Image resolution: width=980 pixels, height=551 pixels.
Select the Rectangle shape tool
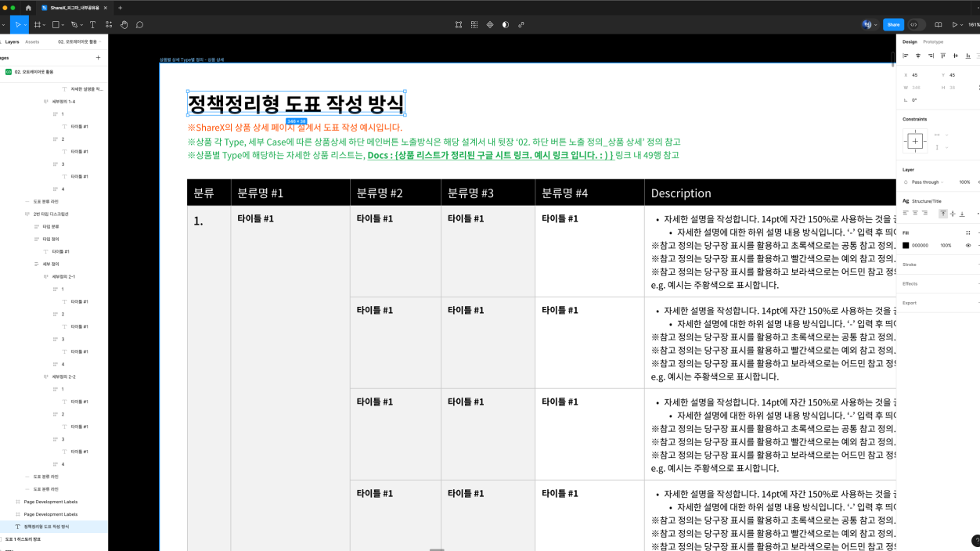point(56,25)
